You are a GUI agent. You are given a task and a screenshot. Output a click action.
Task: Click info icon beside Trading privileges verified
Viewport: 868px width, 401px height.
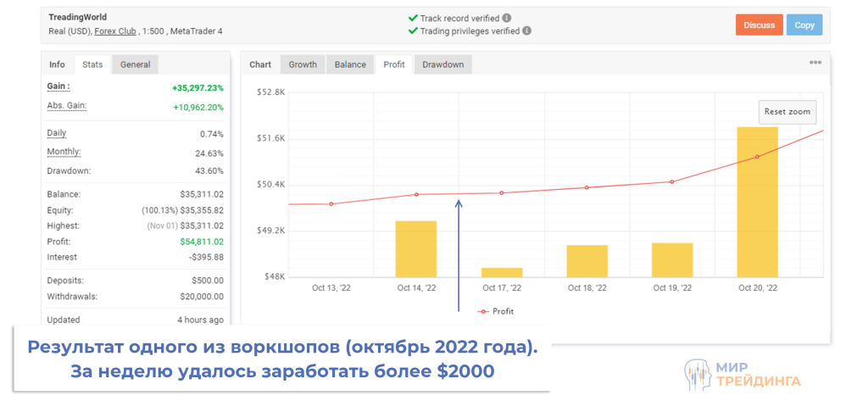(x=527, y=31)
